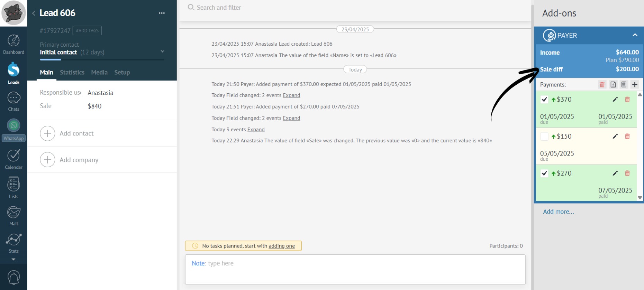Uncheck the $370 payment checkbox
The height and width of the screenshot is (290, 644).
(x=544, y=100)
